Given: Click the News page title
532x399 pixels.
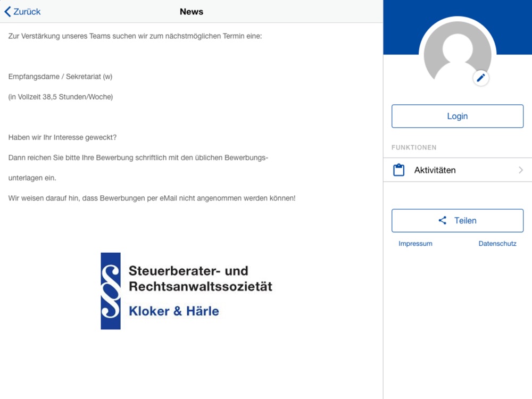Looking at the screenshot, I should pos(192,12).
